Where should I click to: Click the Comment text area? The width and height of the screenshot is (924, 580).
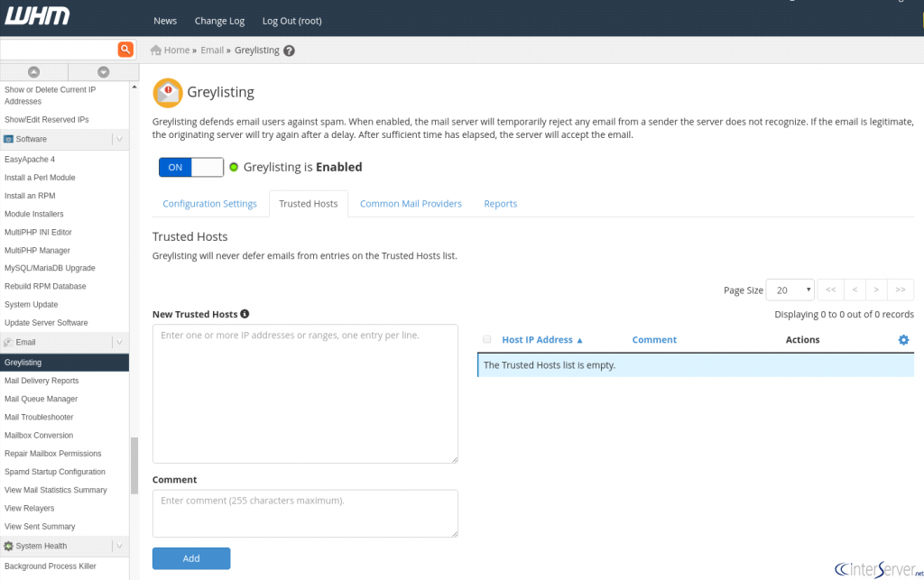pos(305,513)
